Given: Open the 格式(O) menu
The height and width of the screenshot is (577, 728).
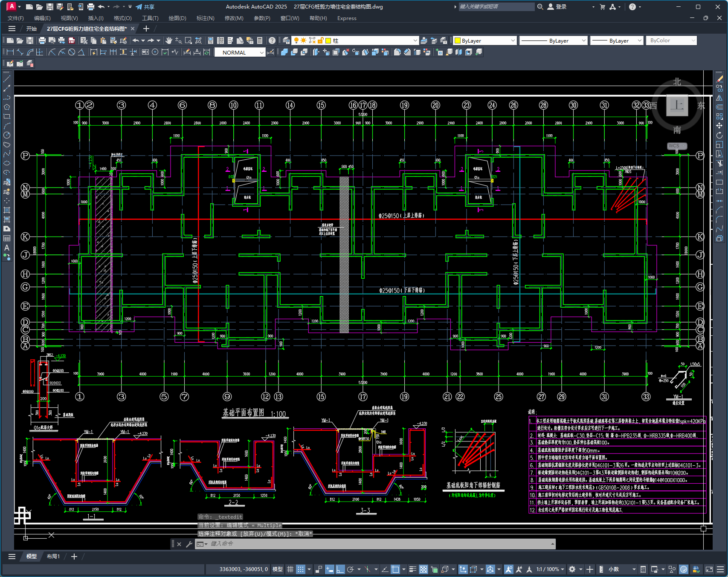Looking at the screenshot, I should coord(122,18).
